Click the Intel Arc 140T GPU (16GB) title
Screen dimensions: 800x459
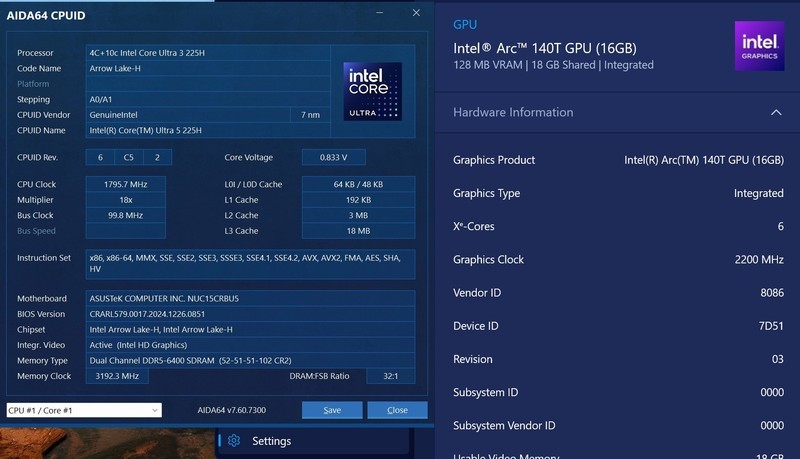pyautogui.click(x=545, y=48)
